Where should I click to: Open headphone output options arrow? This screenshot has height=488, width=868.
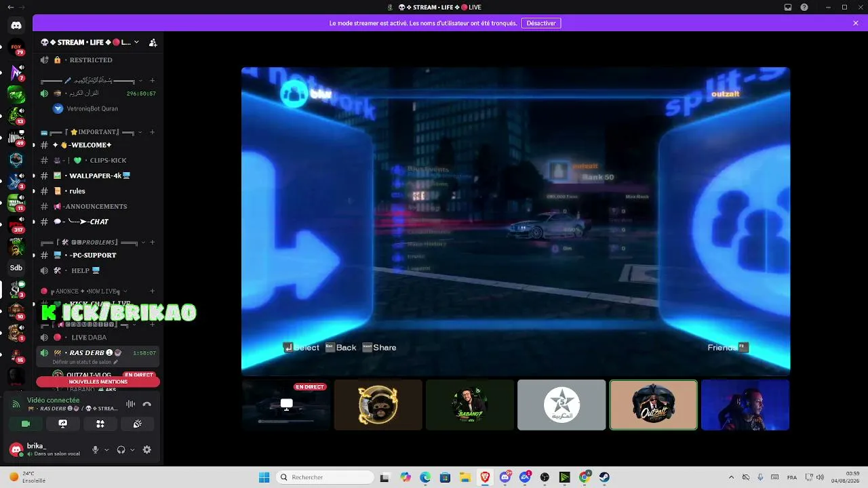coord(132,449)
